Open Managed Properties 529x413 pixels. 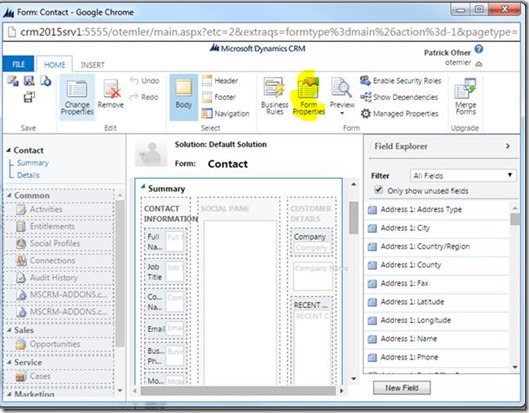[399, 113]
